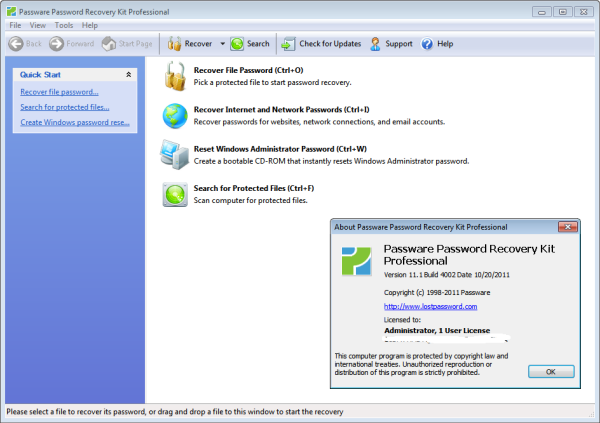Click the 'Recover file password...' quick link

(x=59, y=92)
